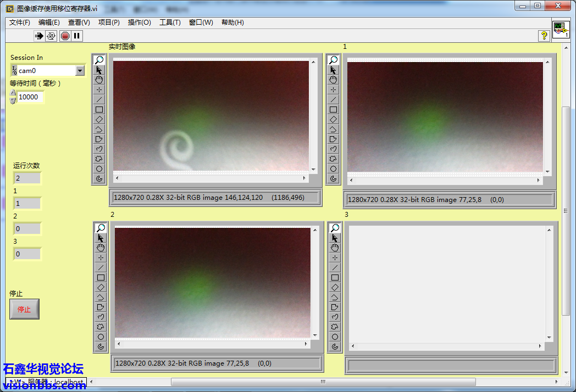Click the window's bottom horizontal scrollbar thumb
The height and width of the screenshot is (392, 576).
point(323,382)
